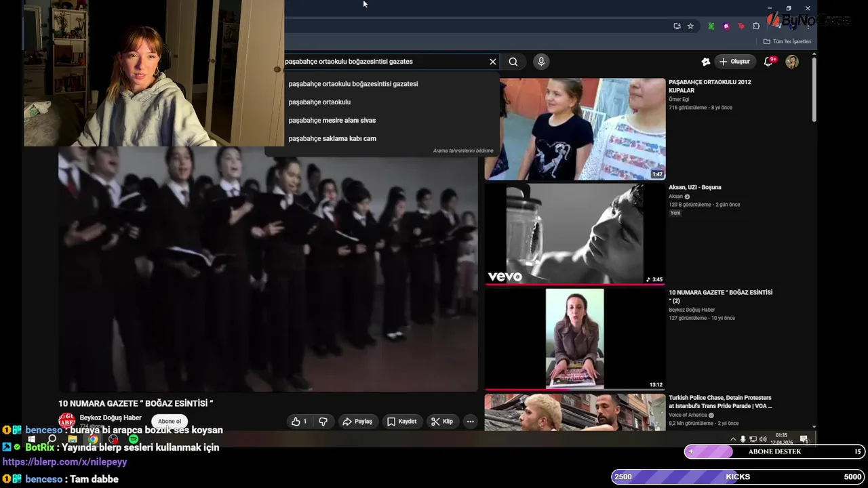The width and height of the screenshot is (868, 488).
Task: Open the red browser extension icon
Action: (741, 26)
